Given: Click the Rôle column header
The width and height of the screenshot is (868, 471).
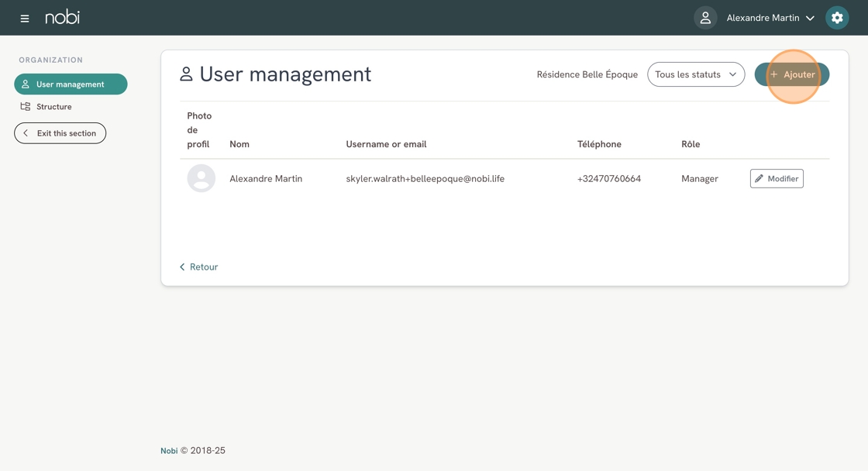Looking at the screenshot, I should click(691, 144).
